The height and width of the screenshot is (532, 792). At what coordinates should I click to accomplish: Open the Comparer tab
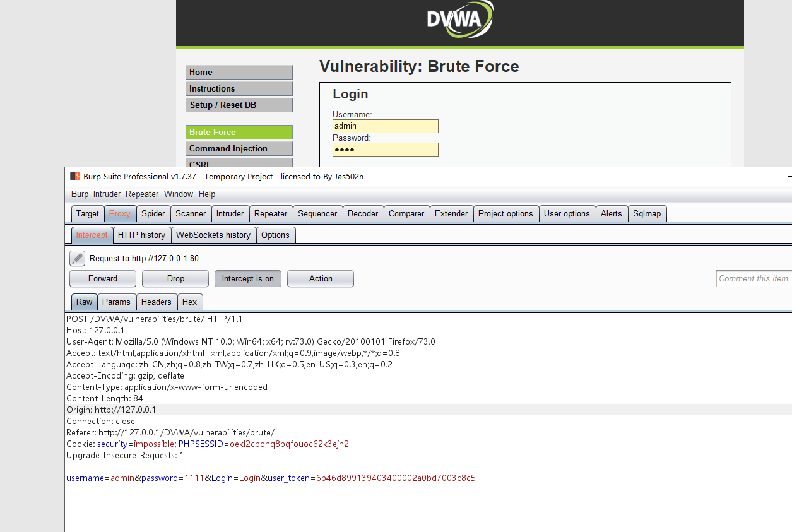pyautogui.click(x=406, y=213)
